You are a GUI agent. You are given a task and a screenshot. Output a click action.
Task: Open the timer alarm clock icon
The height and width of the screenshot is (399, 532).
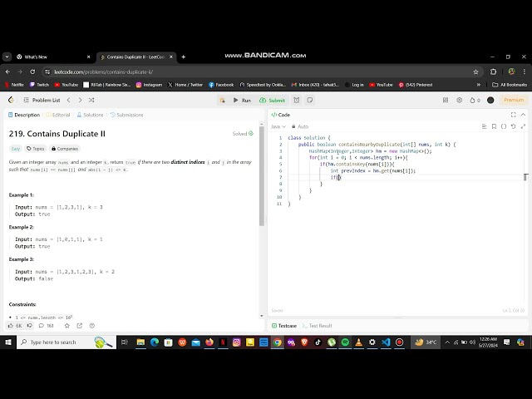pyautogui.click(x=297, y=100)
